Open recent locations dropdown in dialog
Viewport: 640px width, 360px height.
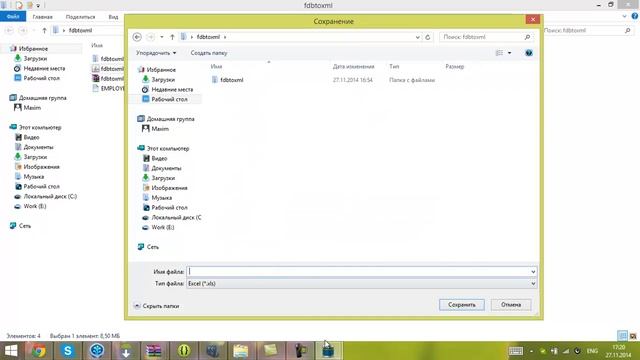162,37
